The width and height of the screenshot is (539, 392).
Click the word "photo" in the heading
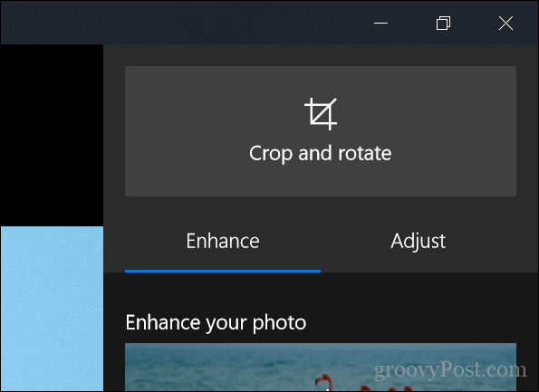pyautogui.click(x=279, y=323)
